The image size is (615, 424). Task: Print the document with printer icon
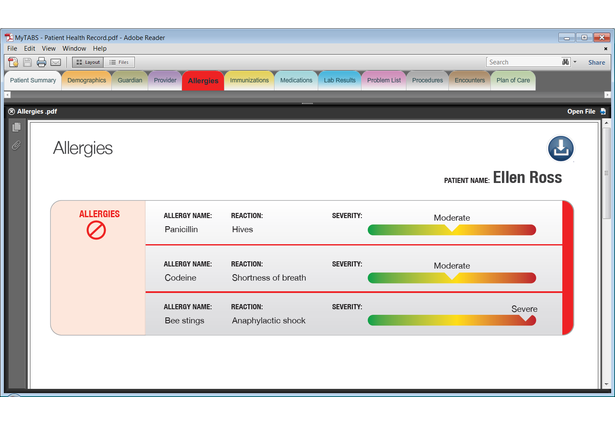(x=41, y=62)
